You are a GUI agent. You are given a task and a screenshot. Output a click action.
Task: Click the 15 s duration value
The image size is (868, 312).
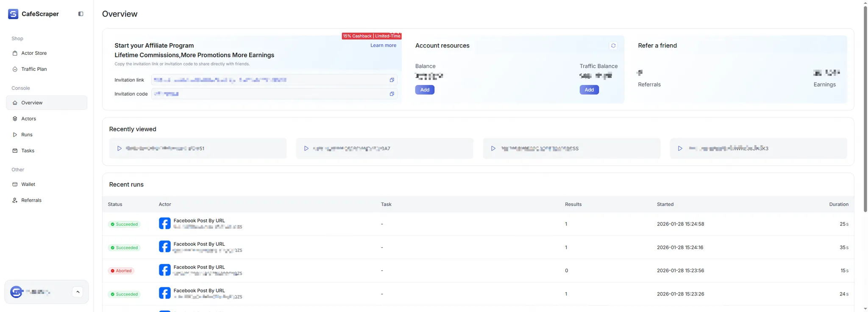tap(844, 270)
